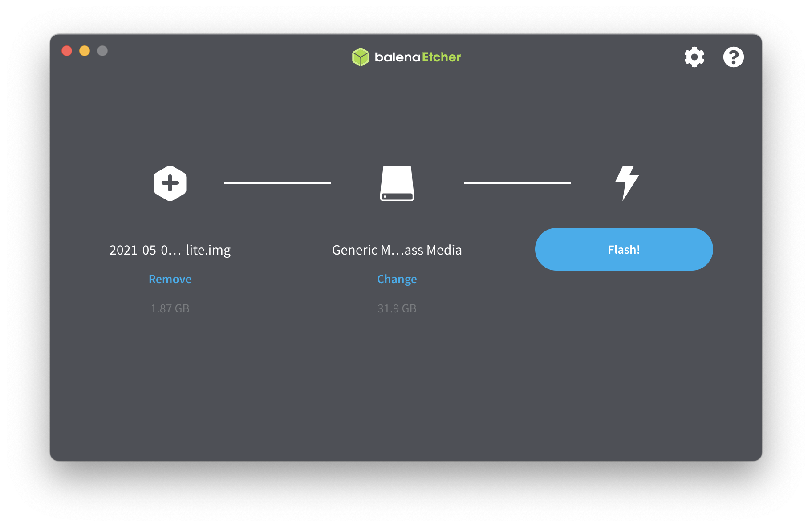Click the lightning bolt flash icon

(627, 183)
